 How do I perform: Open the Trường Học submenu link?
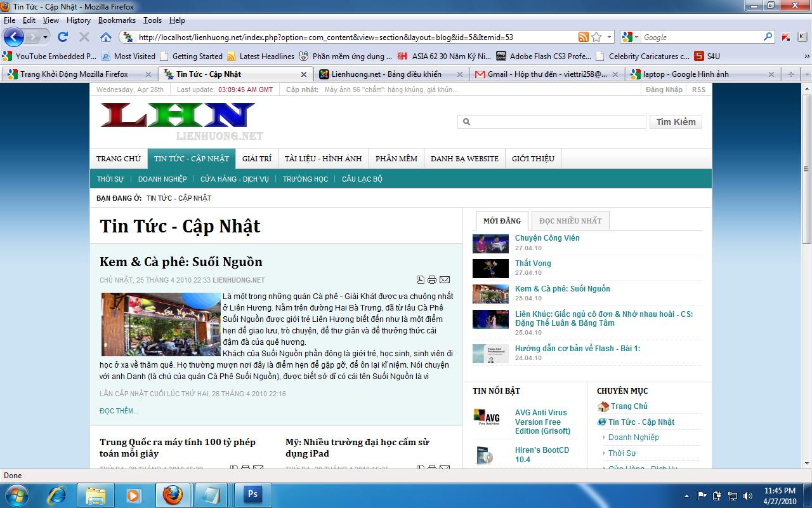(305, 179)
